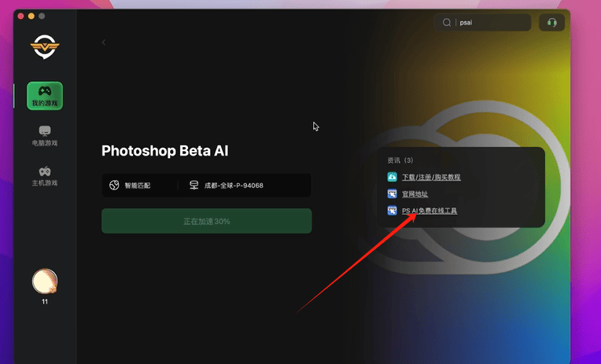Screen dimensions: 601x364
Task: Click the icon beside PS AI免费在线工具
Action: (x=392, y=211)
